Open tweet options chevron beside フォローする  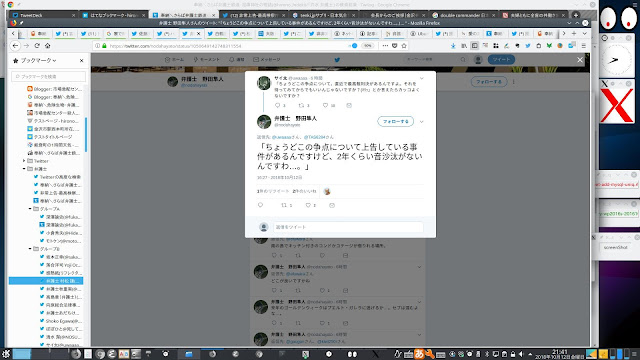[x=422, y=121]
